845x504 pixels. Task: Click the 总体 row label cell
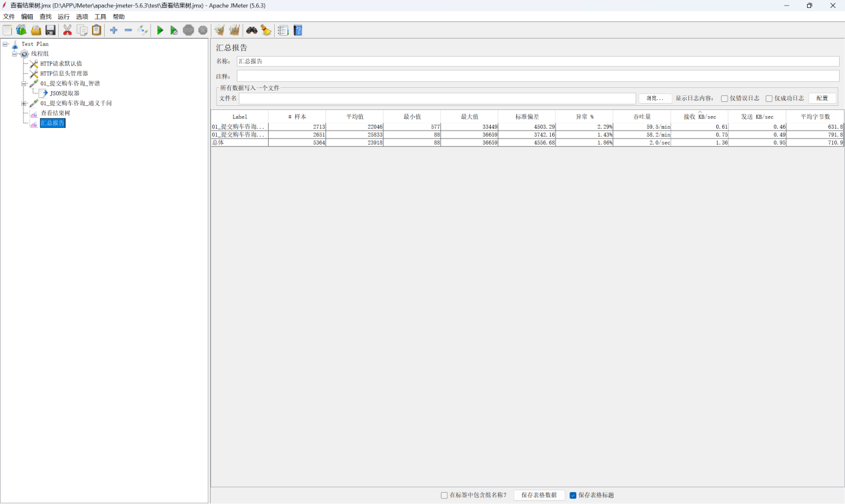239,143
